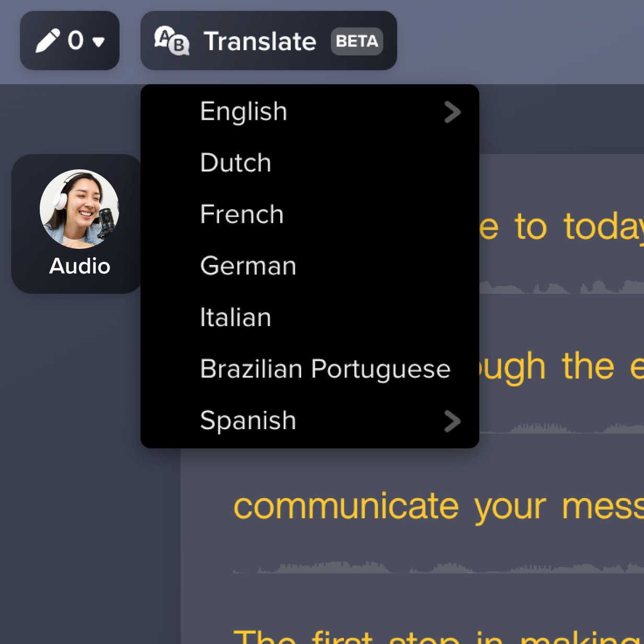Pick Italian from the language list

click(x=235, y=317)
